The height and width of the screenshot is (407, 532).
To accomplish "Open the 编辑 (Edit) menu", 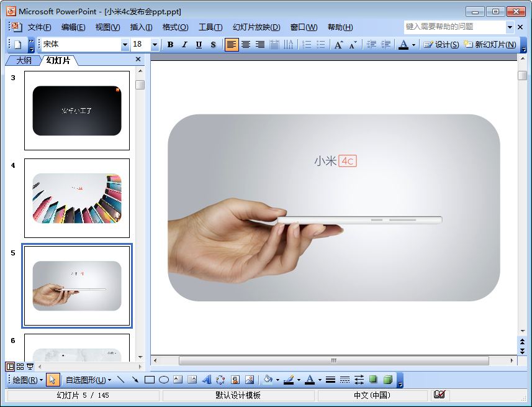I will pyautogui.click(x=73, y=27).
